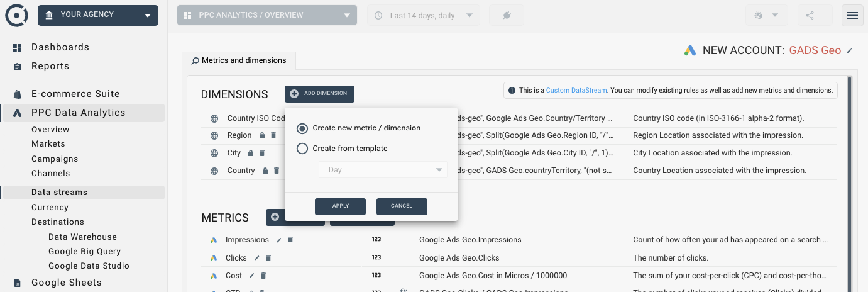
Task: Open Campaigns in sidebar
Action: (55, 159)
